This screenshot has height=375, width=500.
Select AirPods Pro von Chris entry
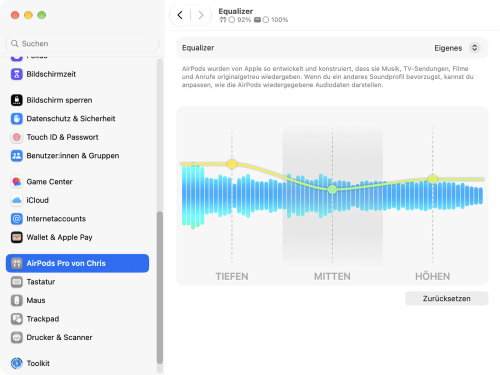[77, 263]
